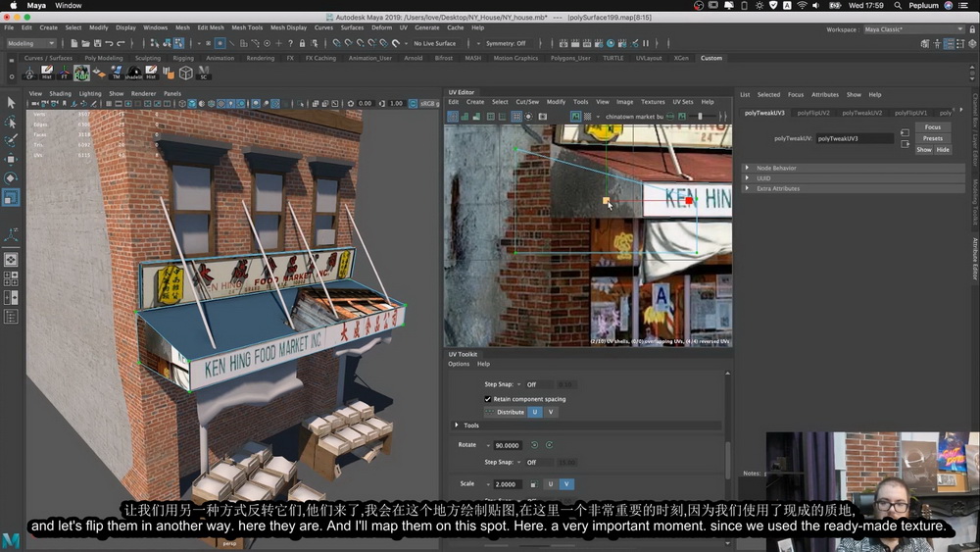Viewport: 980px width, 552px height.
Task: Click the Focus button
Action: (933, 126)
